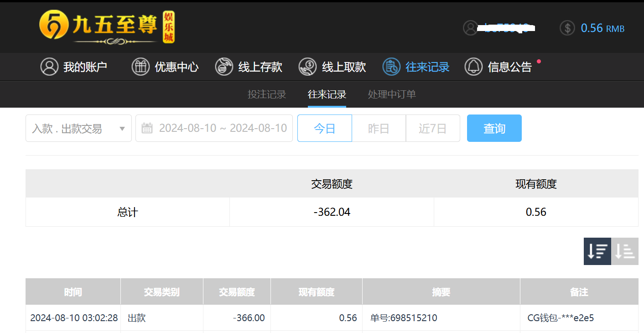Open 优惠中心 gift icon
The image size is (644, 333).
pyautogui.click(x=140, y=67)
